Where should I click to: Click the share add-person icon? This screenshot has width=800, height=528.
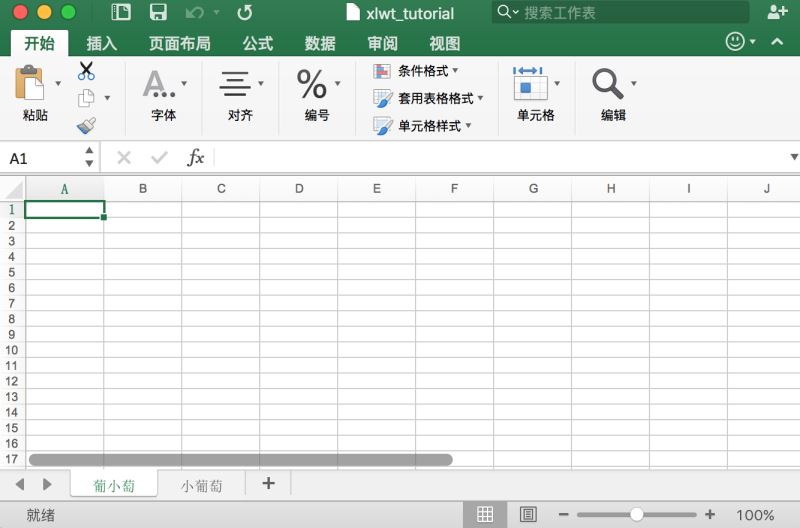click(777, 12)
